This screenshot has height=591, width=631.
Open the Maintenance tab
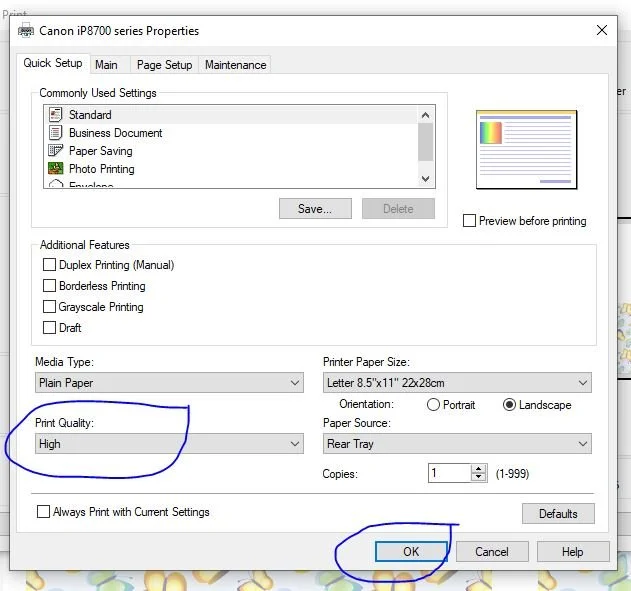click(x=235, y=65)
